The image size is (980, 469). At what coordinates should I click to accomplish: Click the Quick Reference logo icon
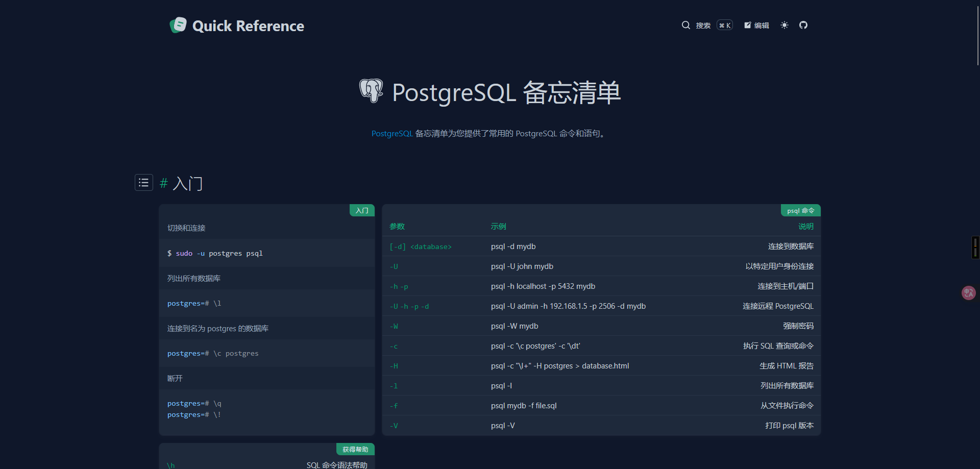pos(178,25)
